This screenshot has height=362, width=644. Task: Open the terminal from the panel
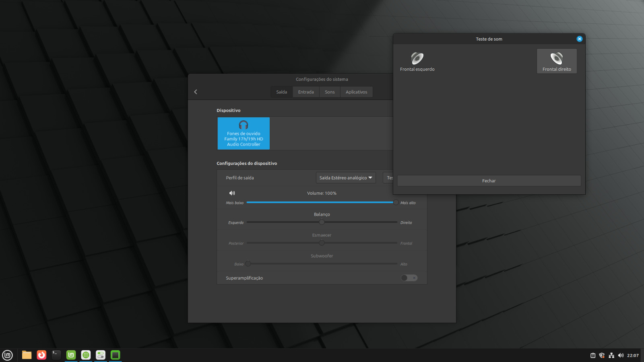pyautogui.click(x=56, y=355)
